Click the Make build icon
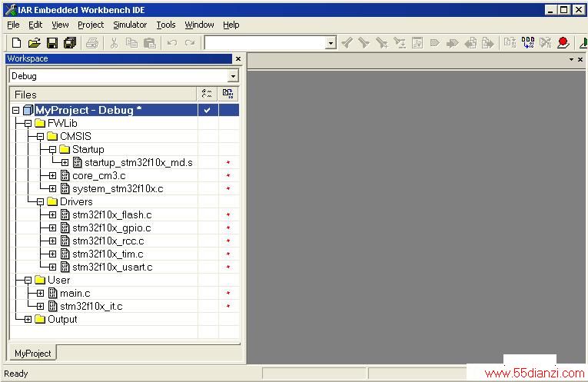Image resolution: width=588 pixels, height=382 pixels. coord(527,43)
